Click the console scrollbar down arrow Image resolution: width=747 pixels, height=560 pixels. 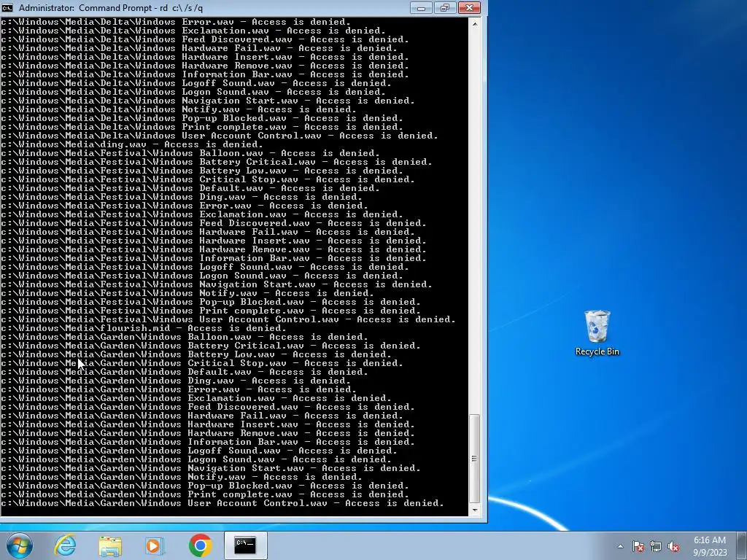[474, 510]
